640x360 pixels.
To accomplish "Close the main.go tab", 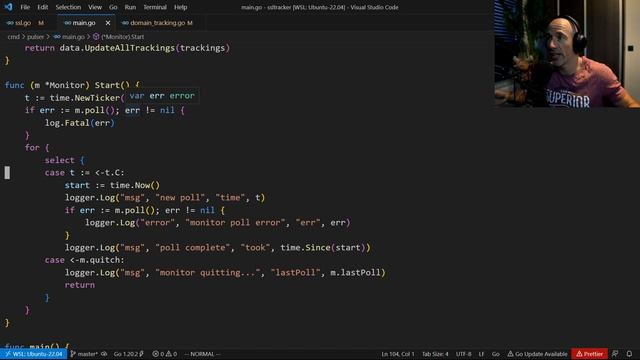I will [x=108, y=23].
